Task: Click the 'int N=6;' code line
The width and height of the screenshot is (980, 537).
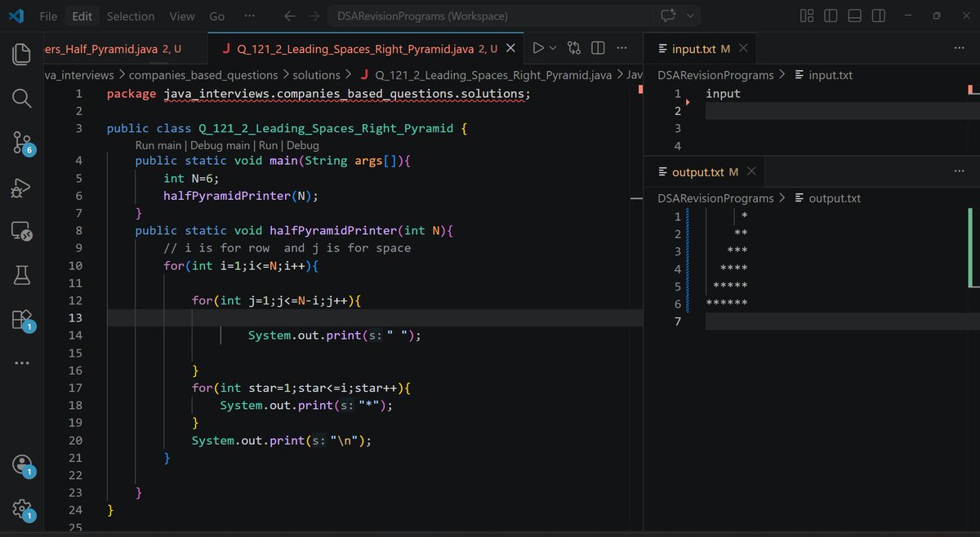Action: [x=191, y=178]
